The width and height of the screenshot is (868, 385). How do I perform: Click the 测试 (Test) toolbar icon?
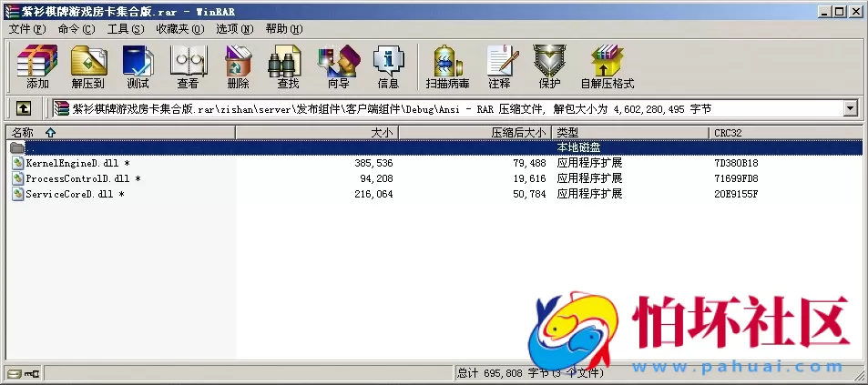click(138, 61)
